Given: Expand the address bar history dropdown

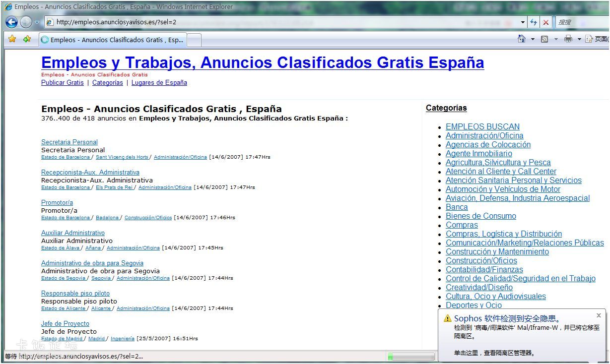Looking at the screenshot, I should [x=523, y=22].
